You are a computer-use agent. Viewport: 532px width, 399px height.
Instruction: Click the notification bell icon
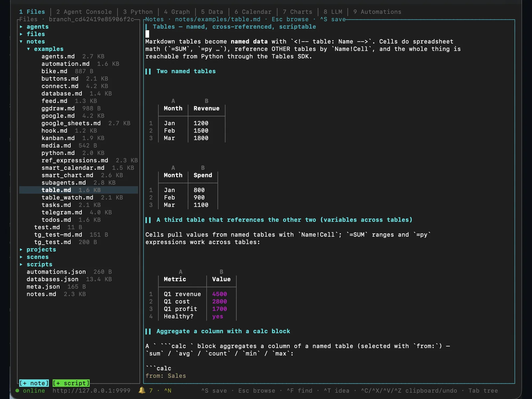click(142, 390)
